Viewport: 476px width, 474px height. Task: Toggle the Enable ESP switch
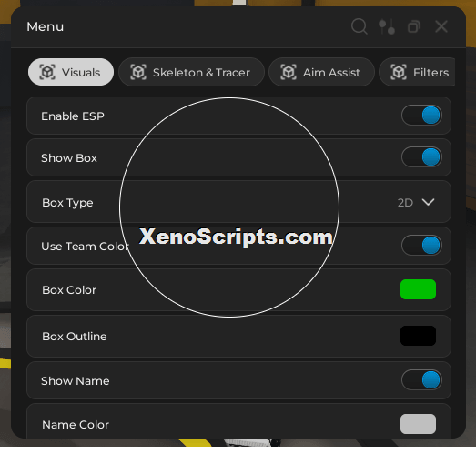(421, 116)
